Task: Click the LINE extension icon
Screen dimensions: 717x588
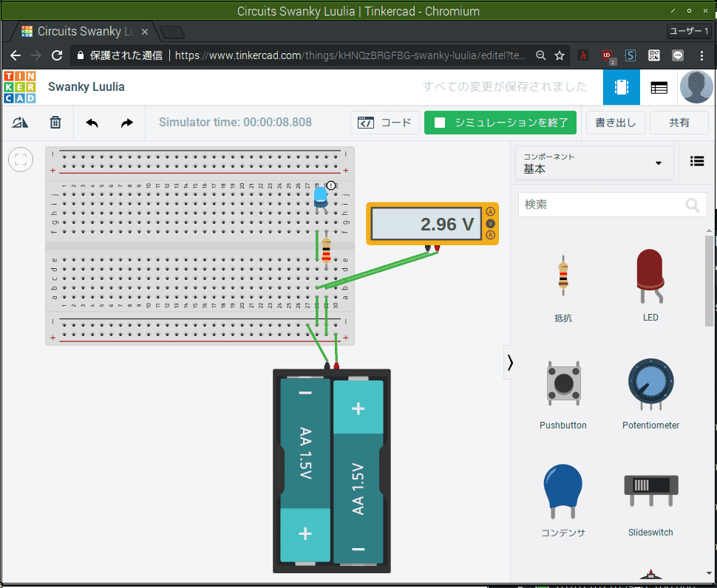Action: pos(678,55)
